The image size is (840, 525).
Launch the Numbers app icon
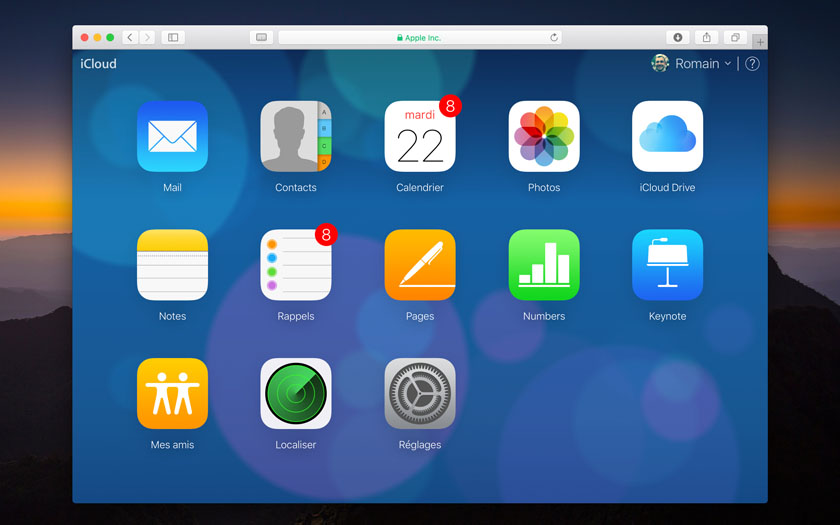click(544, 265)
